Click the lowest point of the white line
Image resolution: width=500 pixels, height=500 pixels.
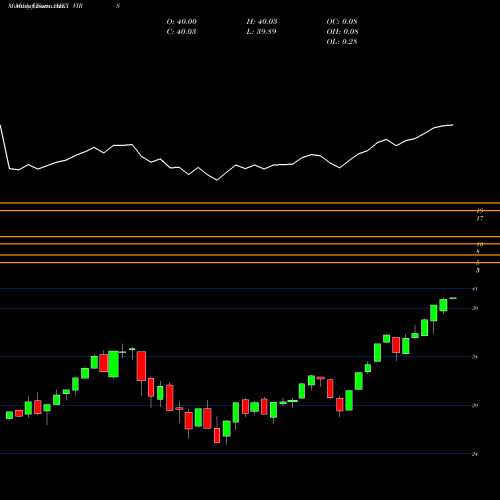click(x=217, y=180)
